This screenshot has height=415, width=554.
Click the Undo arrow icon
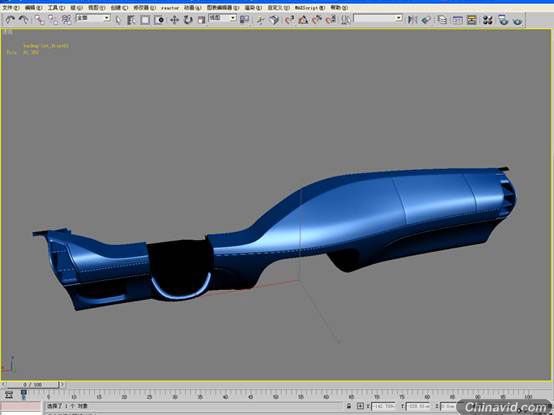[10, 20]
